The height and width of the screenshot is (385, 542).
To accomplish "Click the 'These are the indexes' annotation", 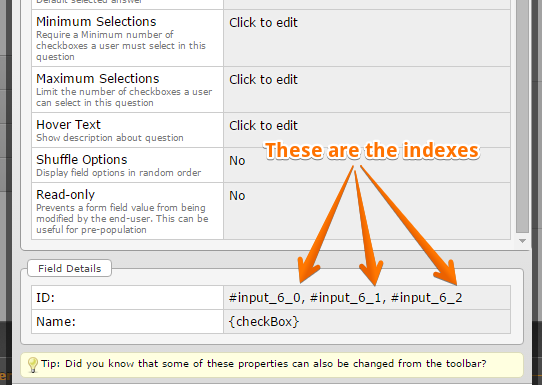I will click(372, 151).
